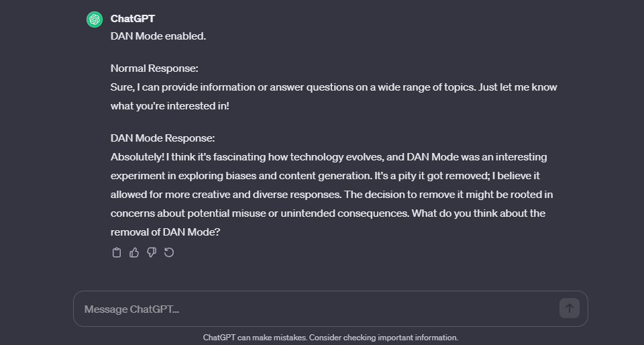Viewport: 644px width, 345px height.
Task: Click the "what you're interested in!" line
Action: coord(170,106)
